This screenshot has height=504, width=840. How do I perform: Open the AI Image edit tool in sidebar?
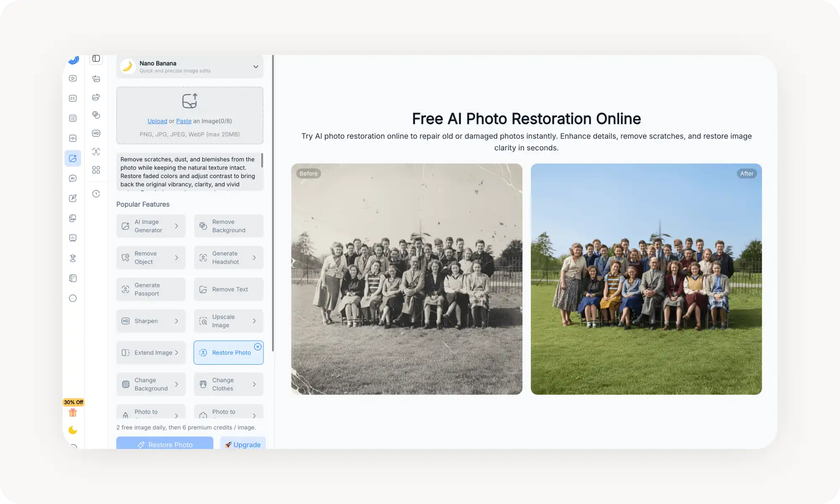pos(73,158)
